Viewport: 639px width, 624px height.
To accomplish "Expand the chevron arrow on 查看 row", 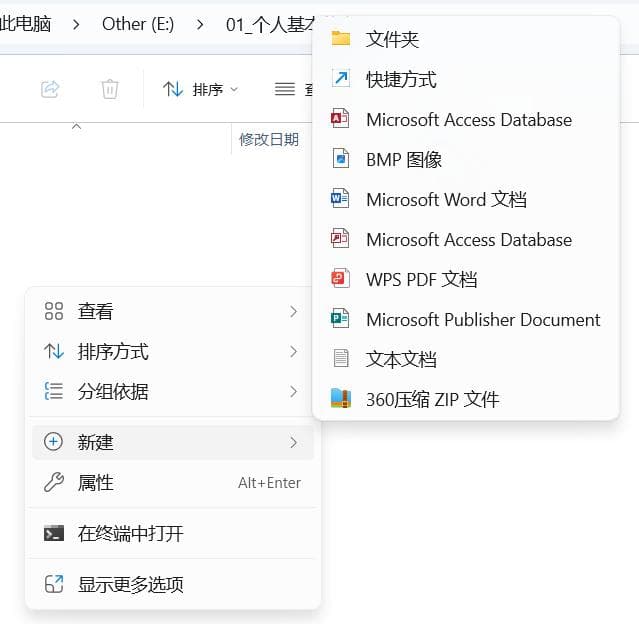I will (293, 311).
